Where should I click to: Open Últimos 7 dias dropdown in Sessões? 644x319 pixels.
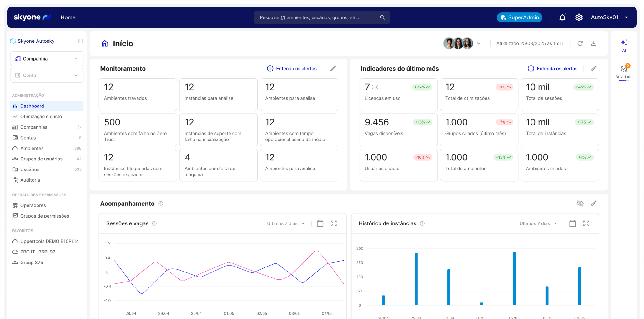pos(286,223)
